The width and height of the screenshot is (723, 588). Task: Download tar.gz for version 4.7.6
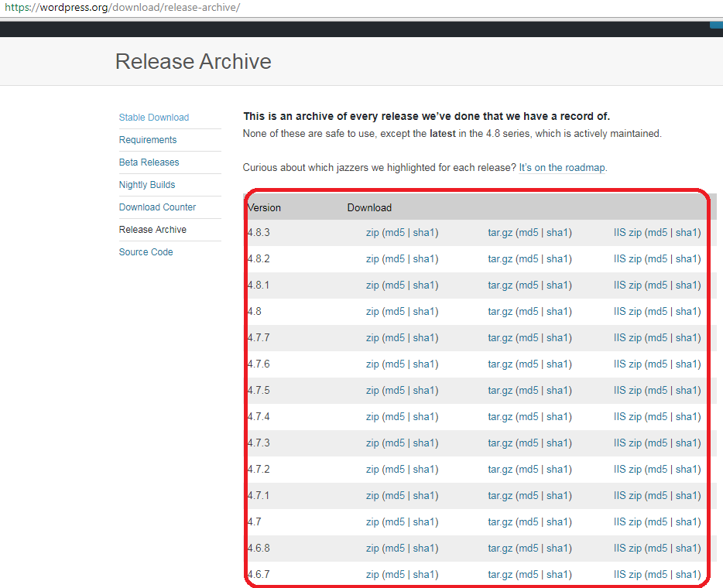coord(500,364)
